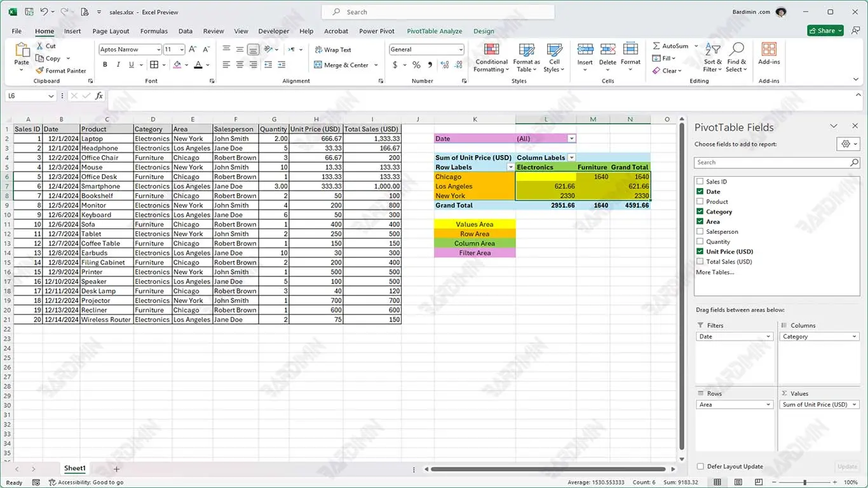Expand the Date filter dropdown in pivot table
Viewport: 868px width, 488px height.
point(571,139)
